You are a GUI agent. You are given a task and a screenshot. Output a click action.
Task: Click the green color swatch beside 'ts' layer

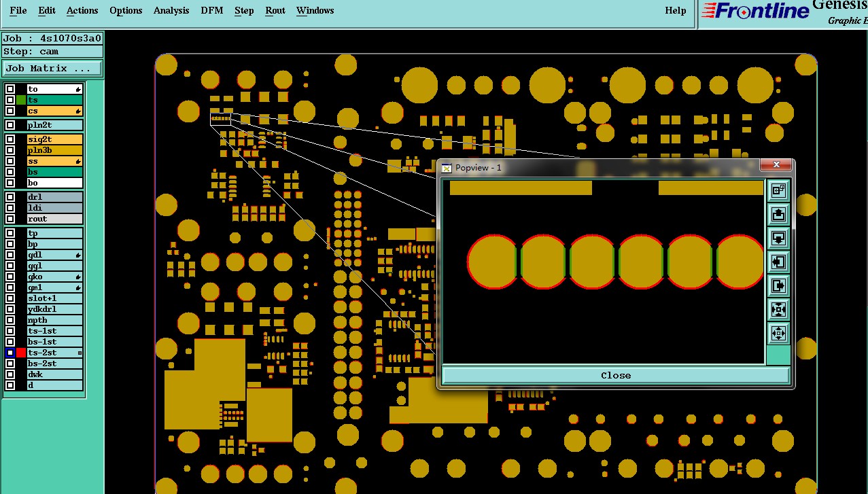click(21, 100)
